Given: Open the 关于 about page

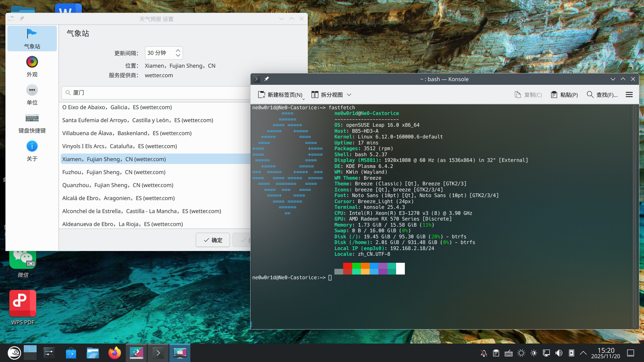Looking at the screenshot, I should pos(32,151).
